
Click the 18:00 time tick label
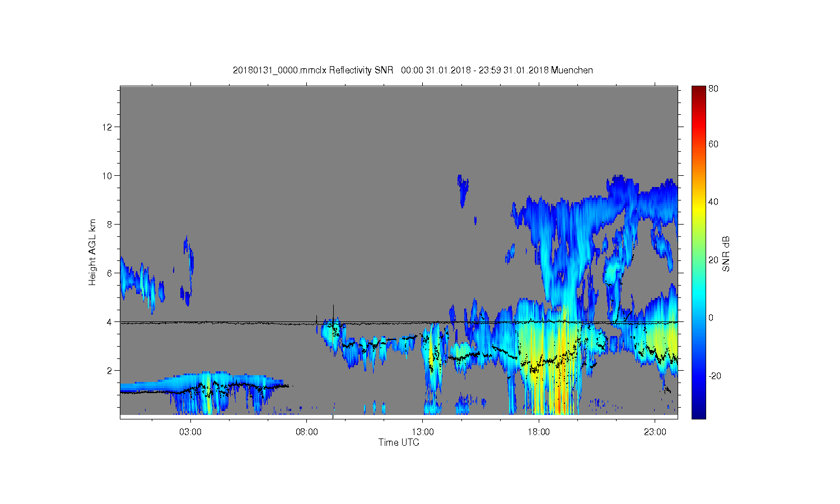coord(539,432)
